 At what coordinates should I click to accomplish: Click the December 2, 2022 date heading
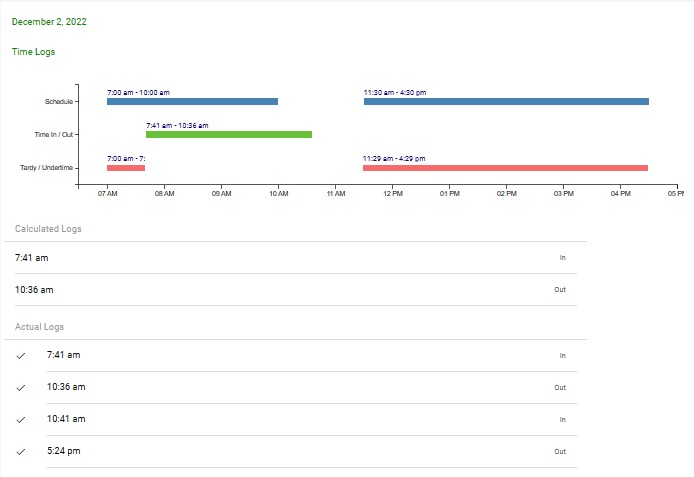click(49, 21)
